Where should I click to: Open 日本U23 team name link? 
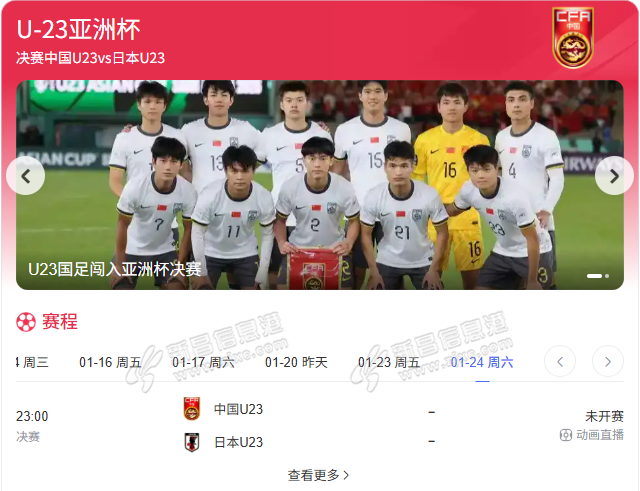238,442
